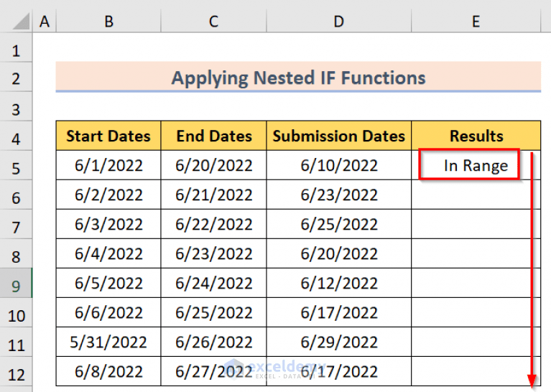
Task: Select row 12 header
Action: click(16, 372)
